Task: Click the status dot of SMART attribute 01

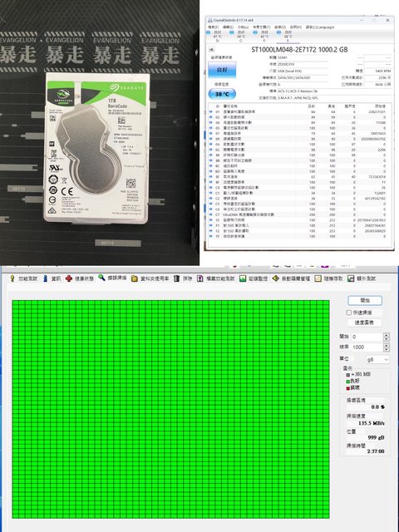Action: (210, 111)
